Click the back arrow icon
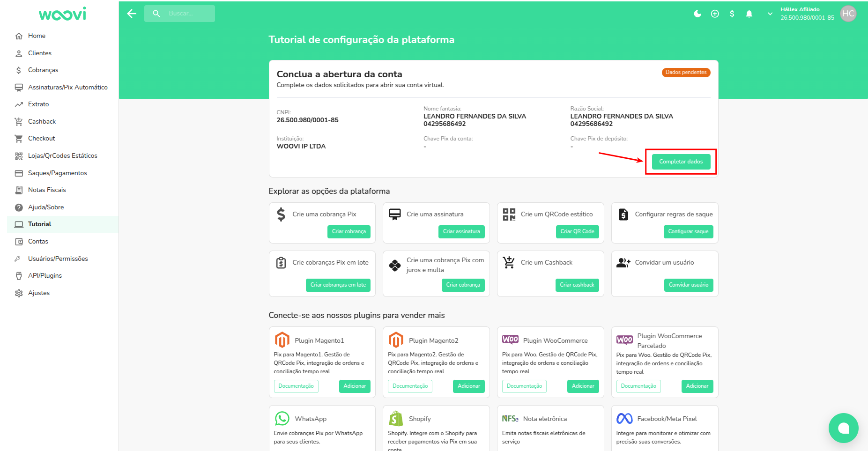Image resolution: width=868 pixels, height=451 pixels. click(x=132, y=14)
